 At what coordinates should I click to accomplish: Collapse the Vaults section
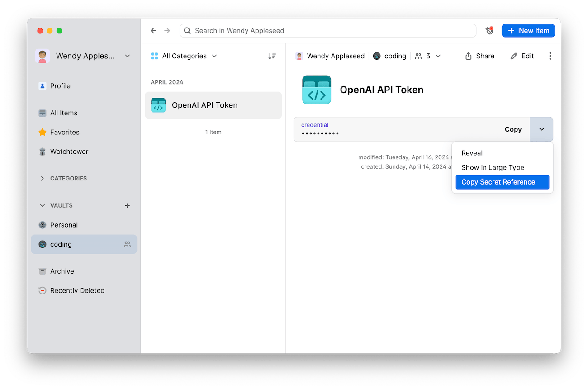point(42,205)
